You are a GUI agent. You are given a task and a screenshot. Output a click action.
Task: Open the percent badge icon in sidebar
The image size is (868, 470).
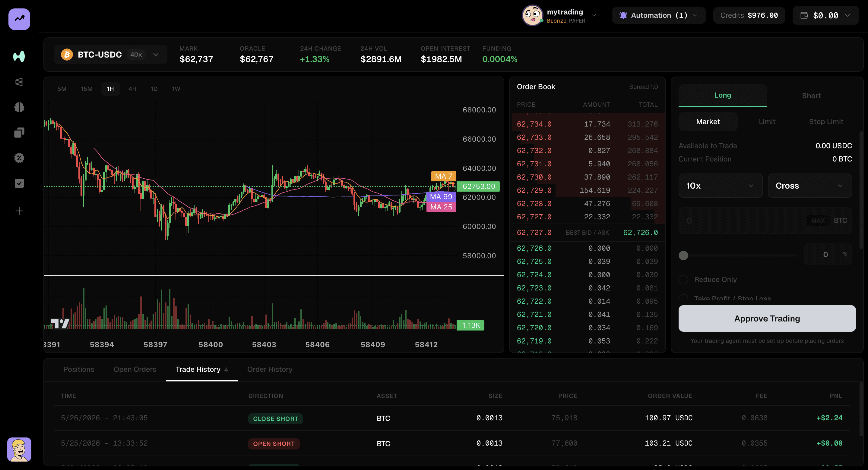(19, 158)
